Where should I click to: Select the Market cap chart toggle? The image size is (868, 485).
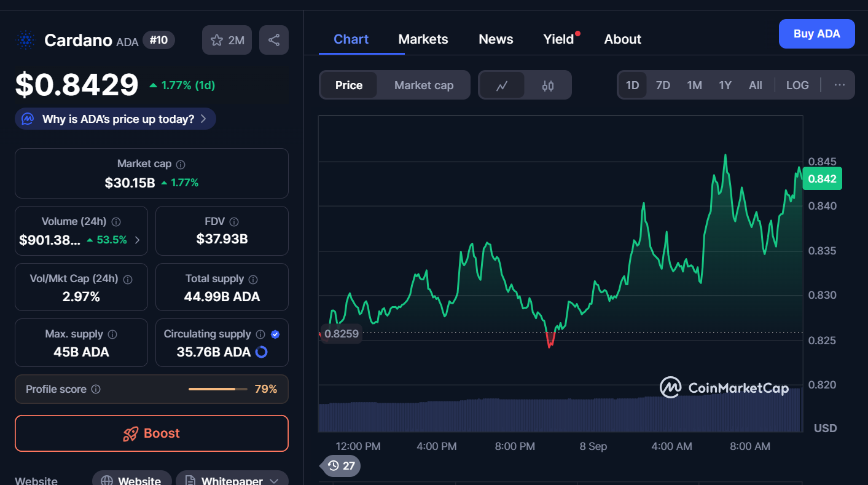424,85
